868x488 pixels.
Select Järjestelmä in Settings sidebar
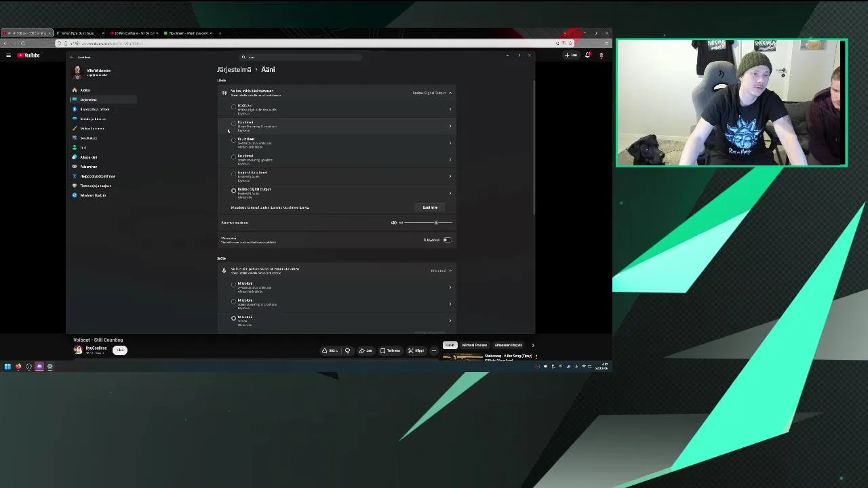pyautogui.click(x=103, y=100)
